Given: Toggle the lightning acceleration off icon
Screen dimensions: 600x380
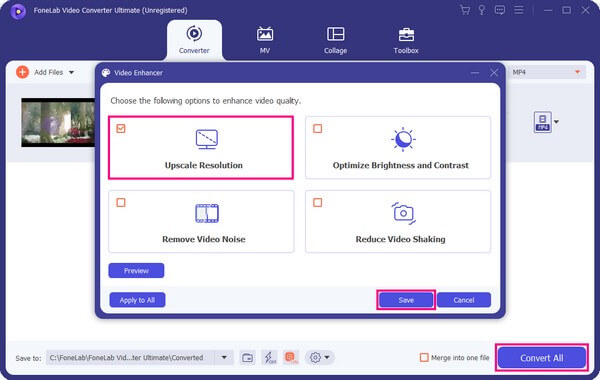Looking at the screenshot, I should coord(269,358).
